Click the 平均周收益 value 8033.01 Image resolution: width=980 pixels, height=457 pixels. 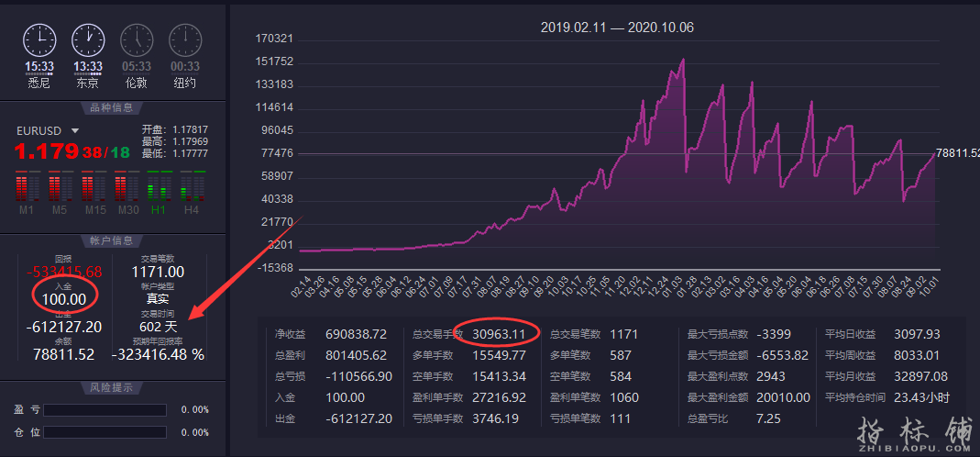click(917, 355)
